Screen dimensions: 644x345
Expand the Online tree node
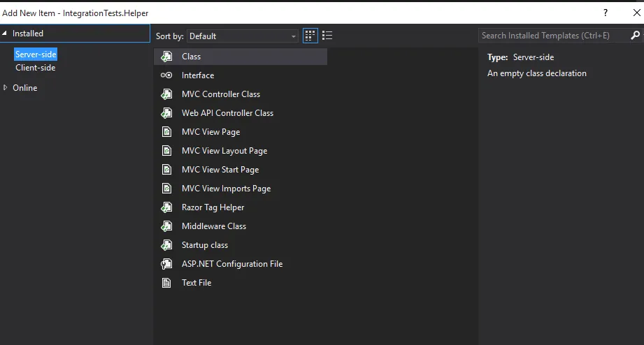click(x=6, y=88)
